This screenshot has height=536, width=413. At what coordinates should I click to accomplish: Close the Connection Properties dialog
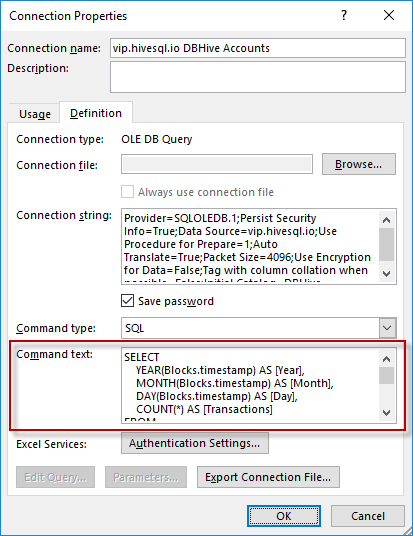tap(389, 15)
